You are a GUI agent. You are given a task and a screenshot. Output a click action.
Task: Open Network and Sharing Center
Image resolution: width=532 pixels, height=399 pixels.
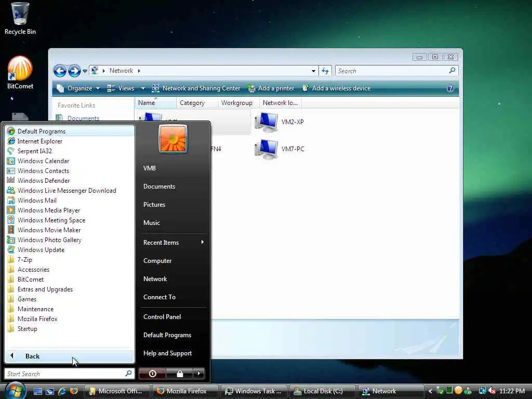coord(196,88)
